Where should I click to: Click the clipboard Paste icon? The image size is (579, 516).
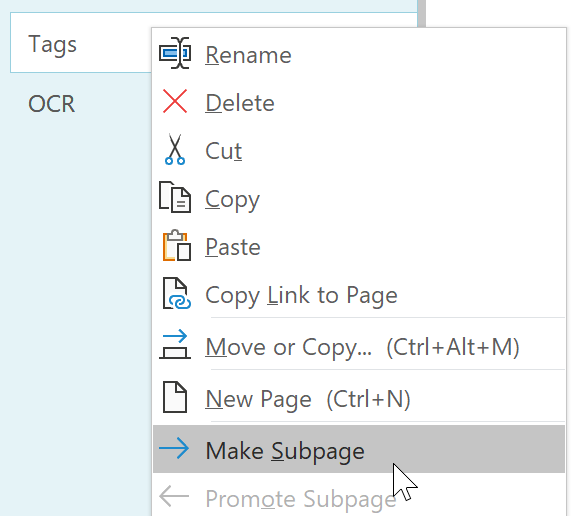tap(177, 245)
